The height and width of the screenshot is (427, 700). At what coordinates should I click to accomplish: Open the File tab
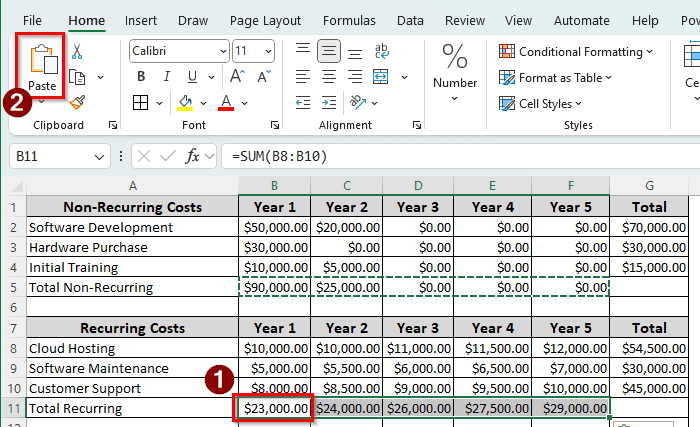pos(32,21)
